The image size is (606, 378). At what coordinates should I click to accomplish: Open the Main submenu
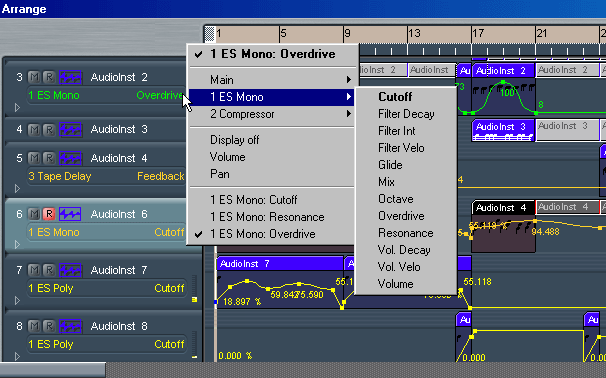271,80
